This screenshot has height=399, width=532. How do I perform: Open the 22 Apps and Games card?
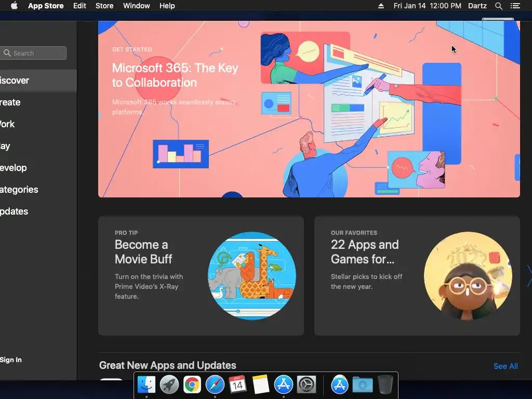tap(417, 276)
